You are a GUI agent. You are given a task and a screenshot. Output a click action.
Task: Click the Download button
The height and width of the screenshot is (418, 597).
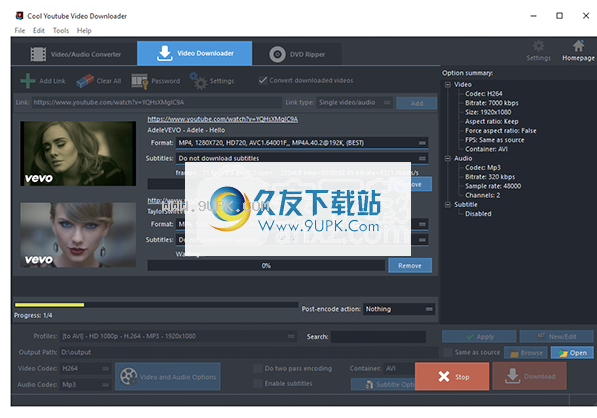[x=530, y=377]
